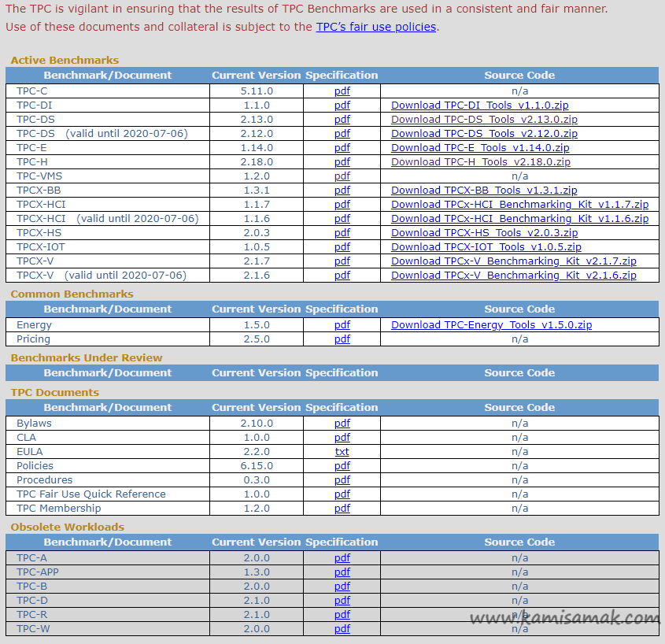Screen dimensions: 665x644
Task: Open the TPC's fair use policies link
Action: [x=375, y=27]
